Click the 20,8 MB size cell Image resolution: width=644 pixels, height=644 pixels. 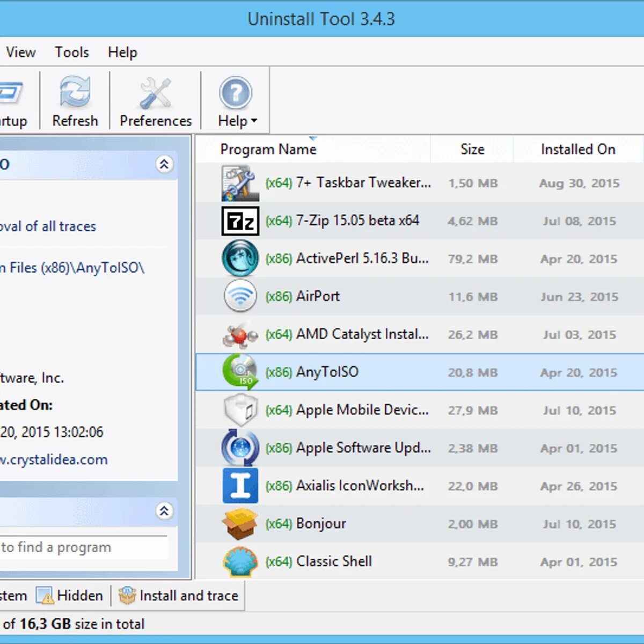pyautogui.click(x=473, y=372)
